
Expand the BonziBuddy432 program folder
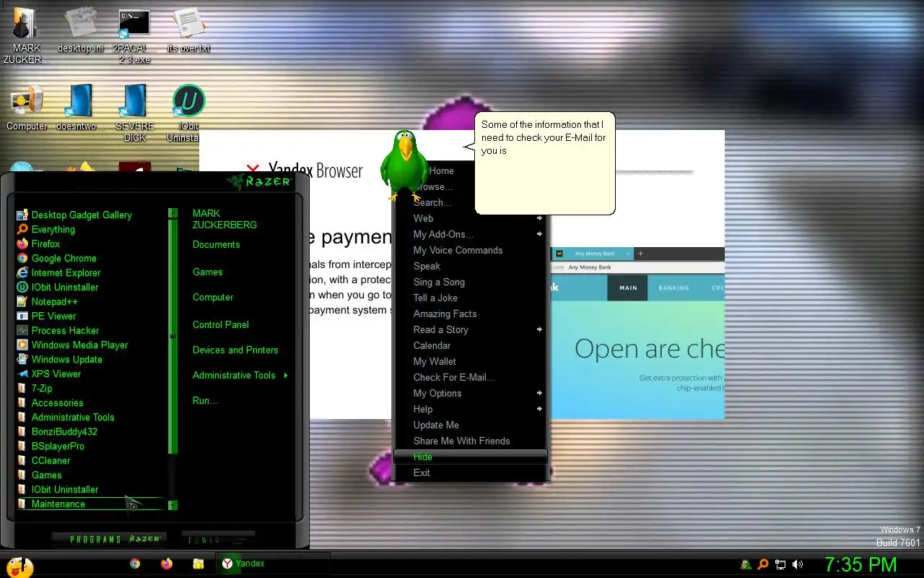(57, 431)
